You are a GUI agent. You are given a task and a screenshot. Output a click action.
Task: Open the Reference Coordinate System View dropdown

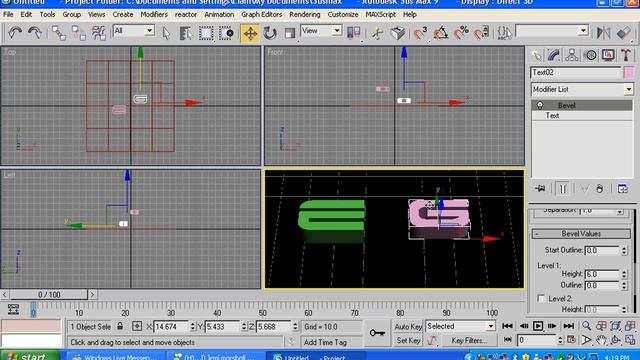(x=321, y=31)
